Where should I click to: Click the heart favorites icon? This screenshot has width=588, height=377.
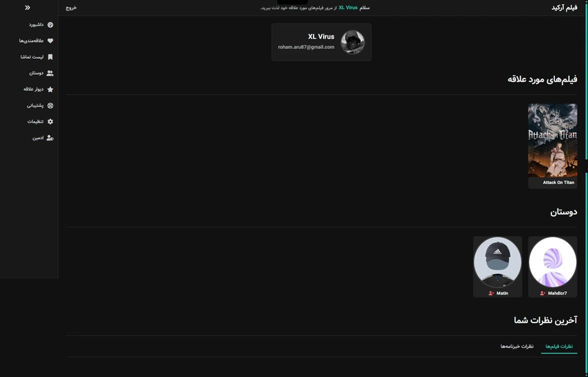(x=51, y=41)
